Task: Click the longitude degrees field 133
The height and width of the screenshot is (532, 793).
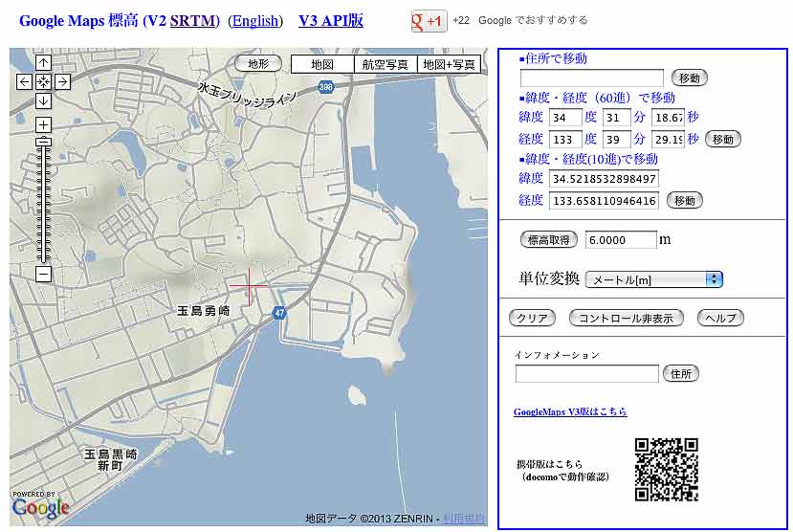Action: [x=565, y=139]
